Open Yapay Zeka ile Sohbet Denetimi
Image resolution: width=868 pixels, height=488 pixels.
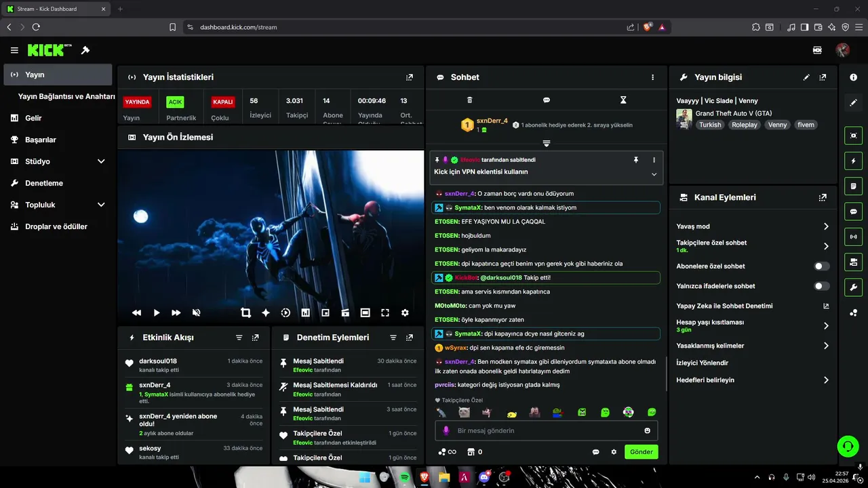[x=753, y=306]
